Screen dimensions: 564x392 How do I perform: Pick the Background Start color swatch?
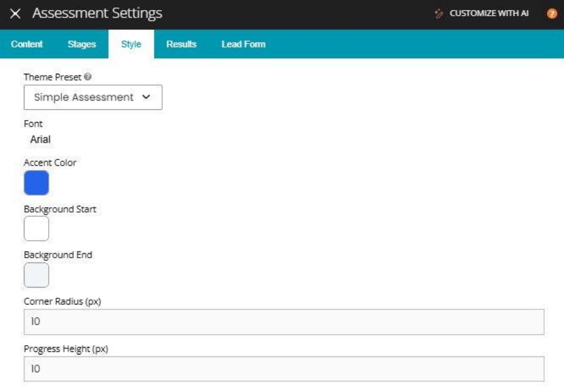(36, 229)
